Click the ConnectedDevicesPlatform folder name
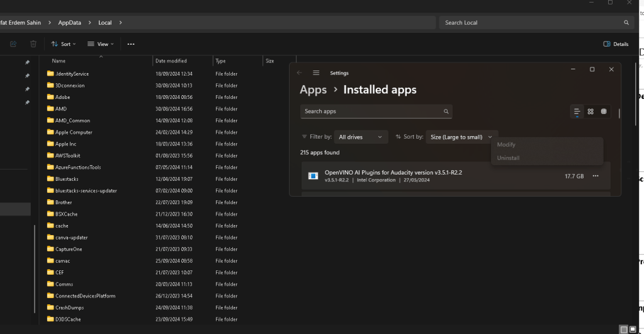Screen dimensions: 644x334 click(86, 296)
